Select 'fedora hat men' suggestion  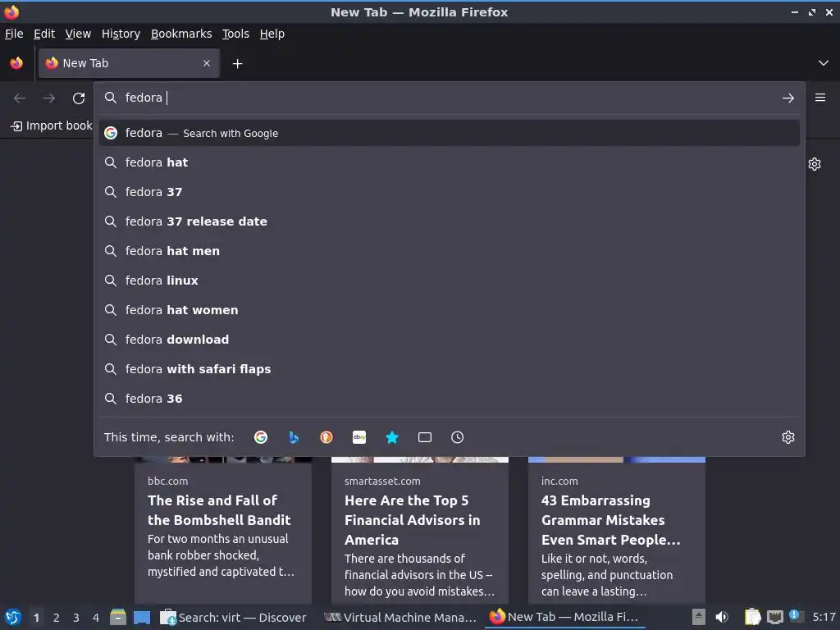tap(449, 251)
